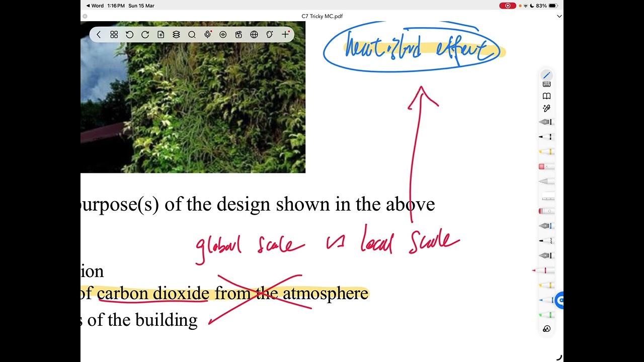Screen dimensions: 644x362
Task: Tap the red screen recording indicator
Action: [507, 6]
